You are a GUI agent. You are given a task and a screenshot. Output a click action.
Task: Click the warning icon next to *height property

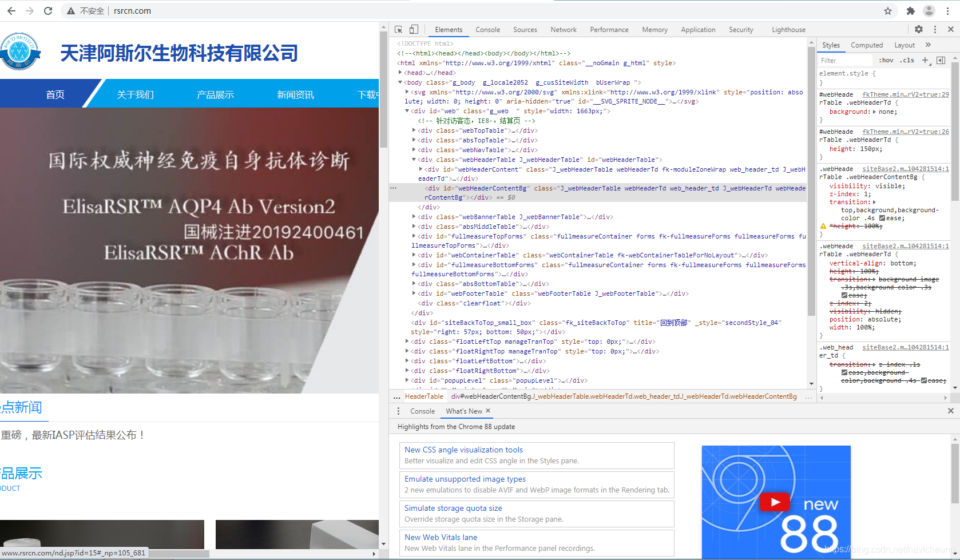point(823,226)
